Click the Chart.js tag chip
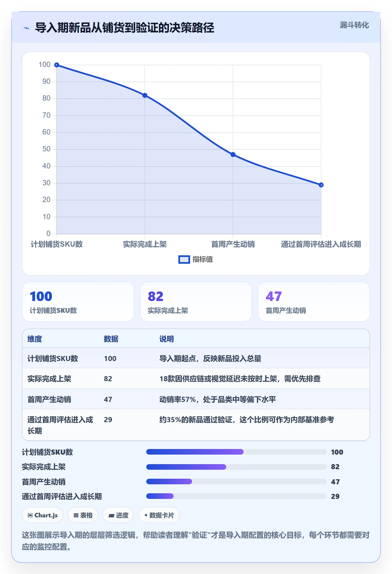This screenshot has width=392, height=574. click(x=43, y=515)
